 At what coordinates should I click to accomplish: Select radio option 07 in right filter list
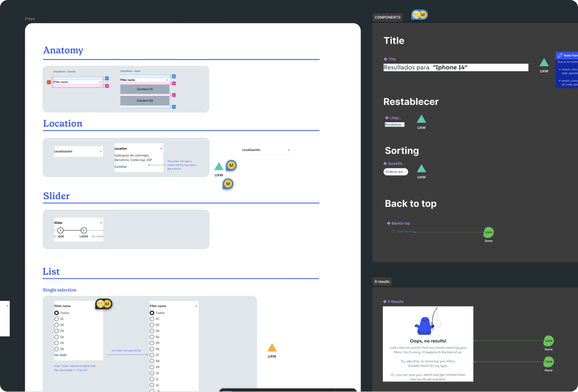[x=152, y=355]
